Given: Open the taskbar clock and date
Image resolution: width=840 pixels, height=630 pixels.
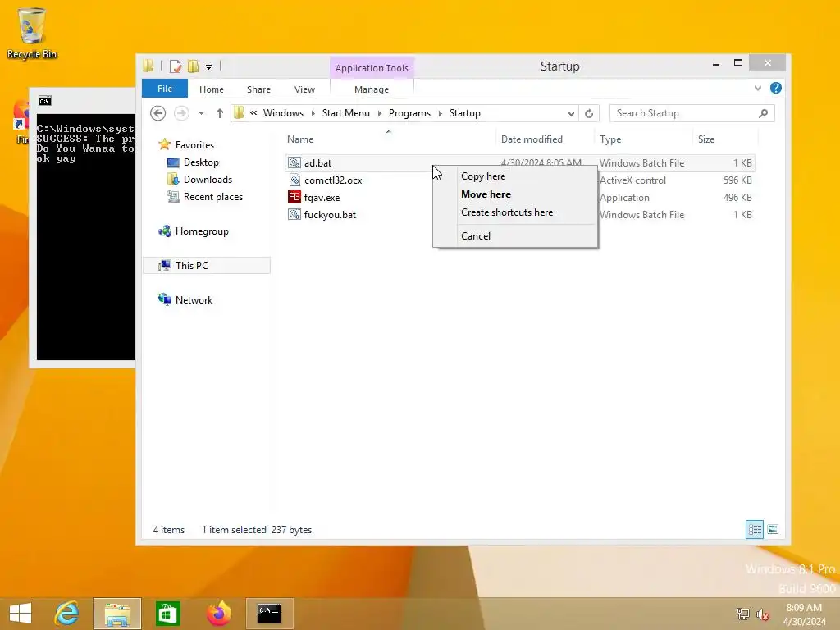Looking at the screenshot, I should pyautogui.click(x=804, y=614).
